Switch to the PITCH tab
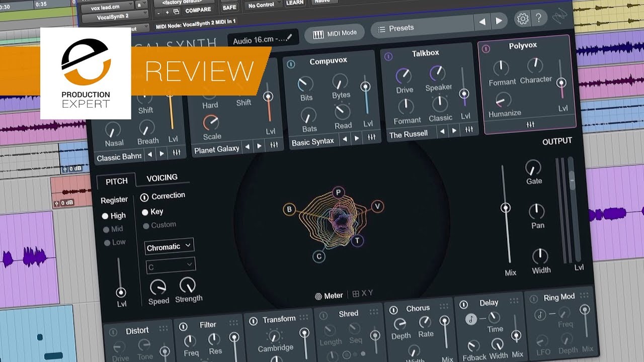This screenshot has width=644, height=362. 116,181
